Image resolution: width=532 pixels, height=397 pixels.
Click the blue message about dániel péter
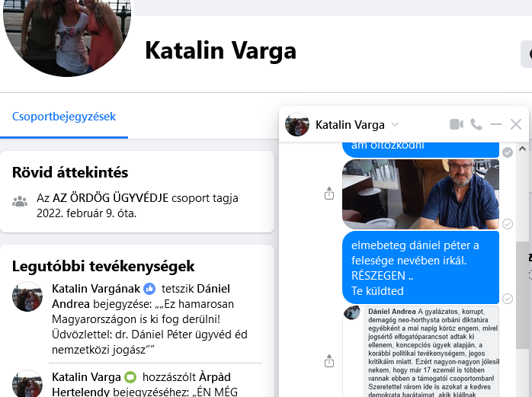coord(421,267)
